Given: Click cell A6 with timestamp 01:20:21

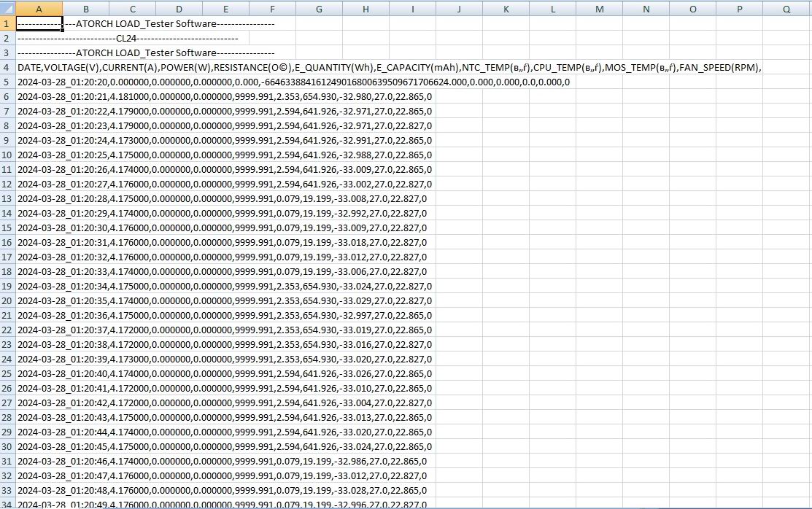Looking at the screenshot, I should (39, 96).
